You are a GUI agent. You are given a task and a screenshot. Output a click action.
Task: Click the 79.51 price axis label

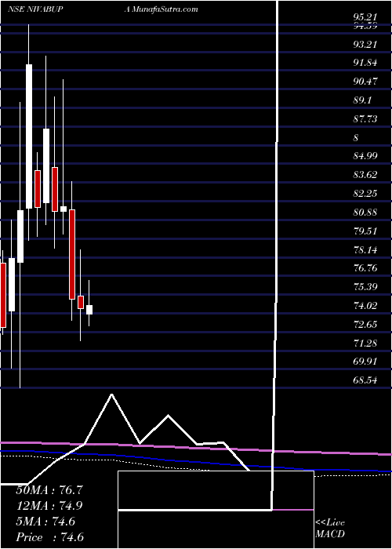click(365, 231)
